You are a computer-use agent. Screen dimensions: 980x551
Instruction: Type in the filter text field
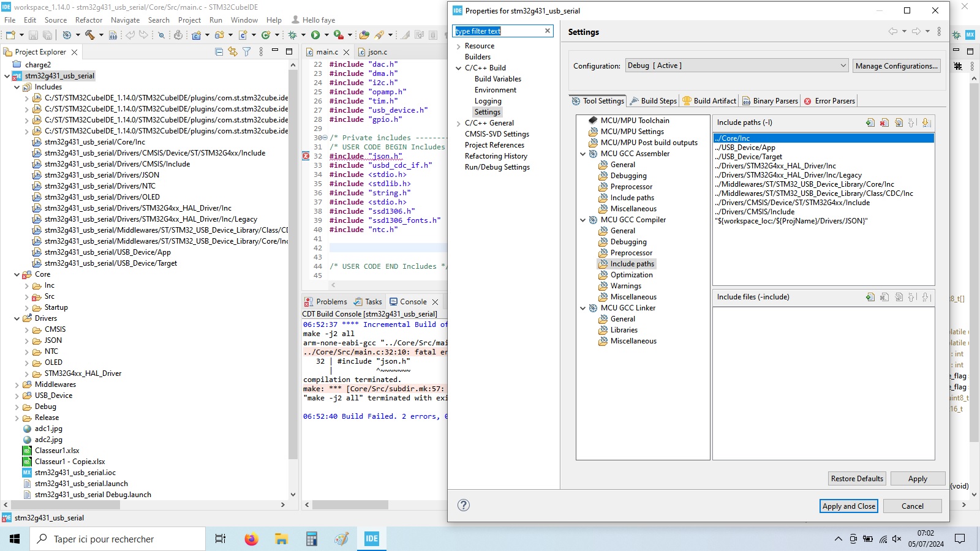coord(496,31)
